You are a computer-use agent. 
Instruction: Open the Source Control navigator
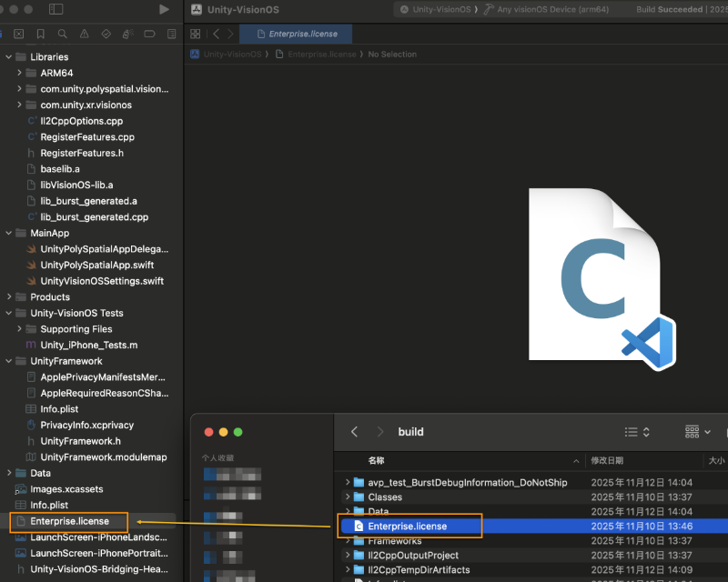click(x=18, y=34)
